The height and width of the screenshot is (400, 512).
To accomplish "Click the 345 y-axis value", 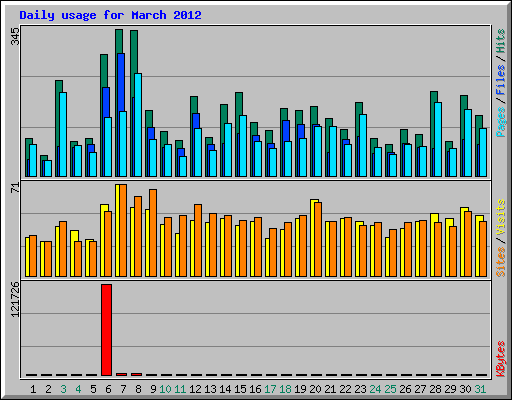I will (x=15, y=36).
